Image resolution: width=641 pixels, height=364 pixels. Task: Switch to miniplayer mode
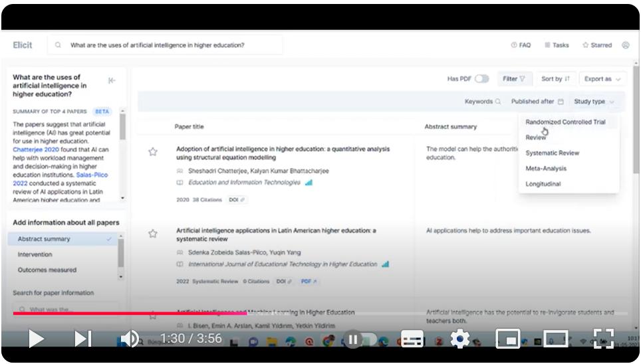(x=508, y=339)
